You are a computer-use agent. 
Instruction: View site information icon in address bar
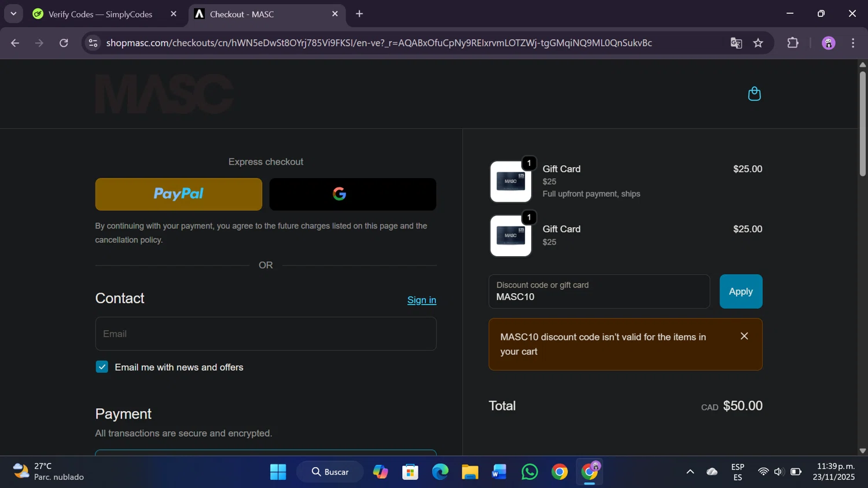point(93,43)
